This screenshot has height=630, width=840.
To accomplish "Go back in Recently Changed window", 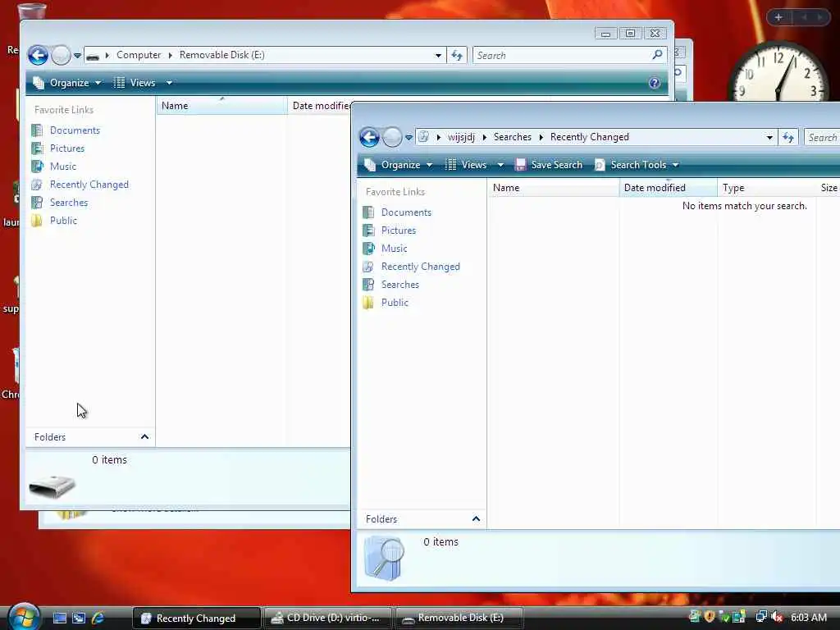I will coord(369,137).
